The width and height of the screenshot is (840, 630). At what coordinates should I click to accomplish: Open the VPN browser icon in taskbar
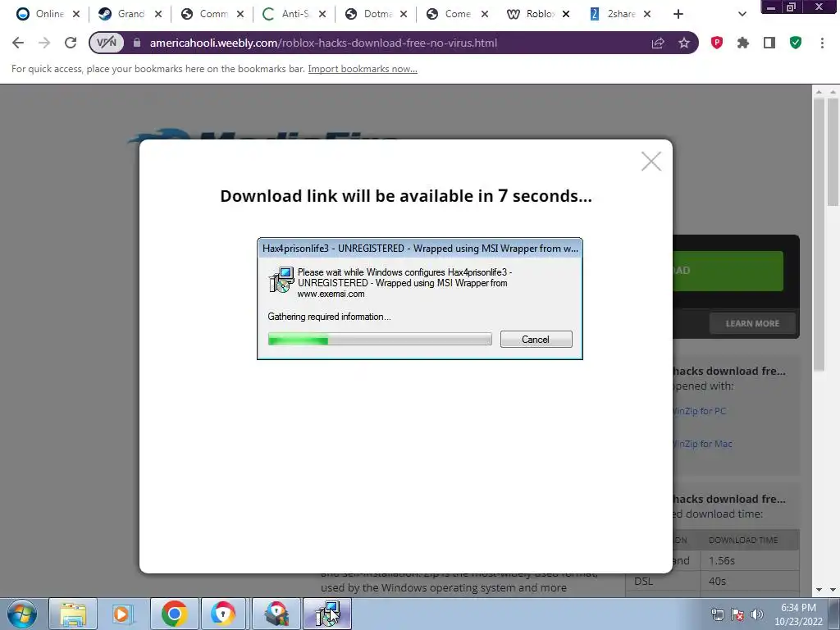pyautogui.click(x=223, y=614)
